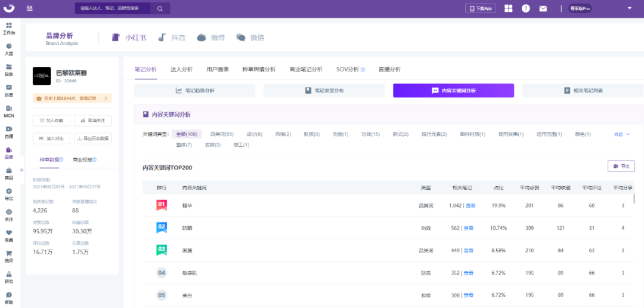Screen dimensions: 644x308
Task: Select the 种草数据 tab in brand panel
Action: click(49, 159)
